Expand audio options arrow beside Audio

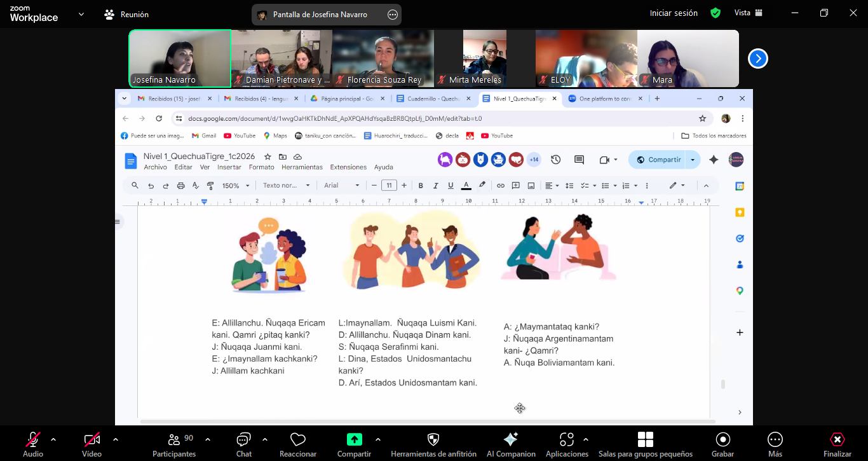[x=53, y=439]
